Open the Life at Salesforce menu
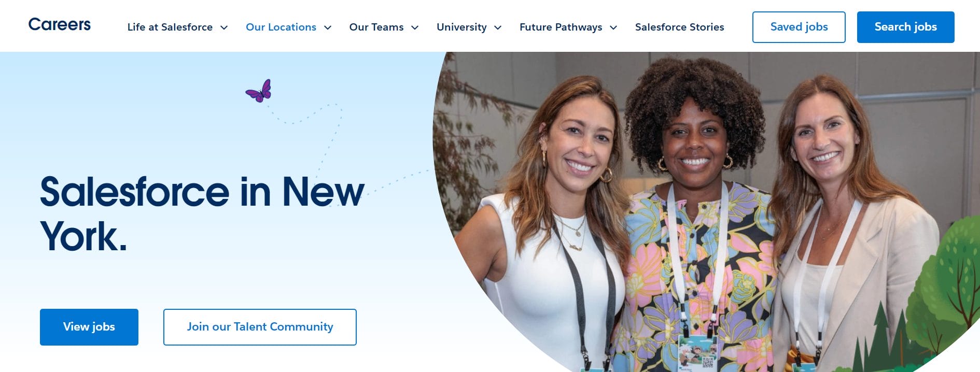The width and height of the screenshot is (980, 372). click(x=170, y=27)
